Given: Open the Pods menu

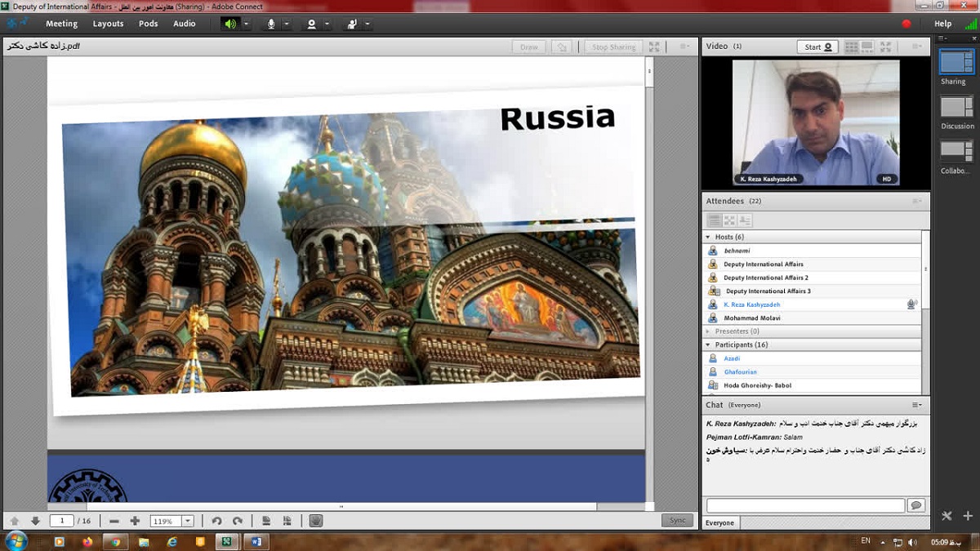Looking at the screenshot, I should click(148, 24).
